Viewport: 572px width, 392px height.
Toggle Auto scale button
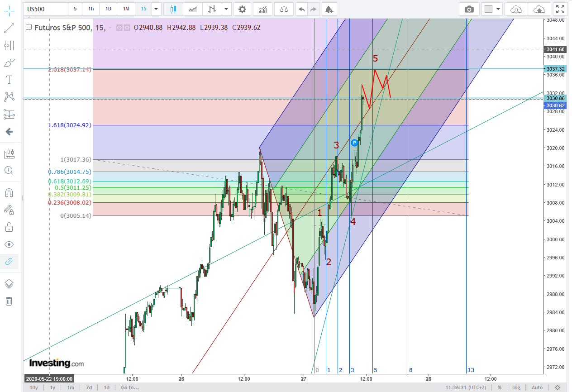(537, 387)
